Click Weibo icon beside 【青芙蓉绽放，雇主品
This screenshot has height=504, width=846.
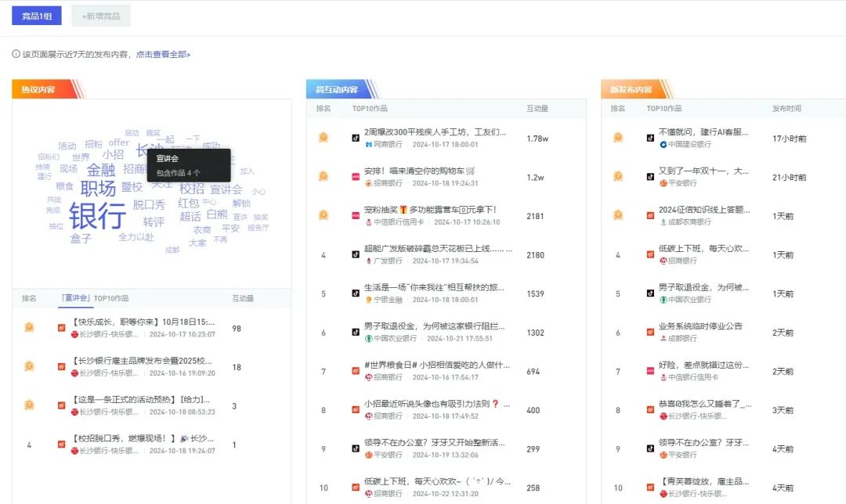tap(650, 488)
